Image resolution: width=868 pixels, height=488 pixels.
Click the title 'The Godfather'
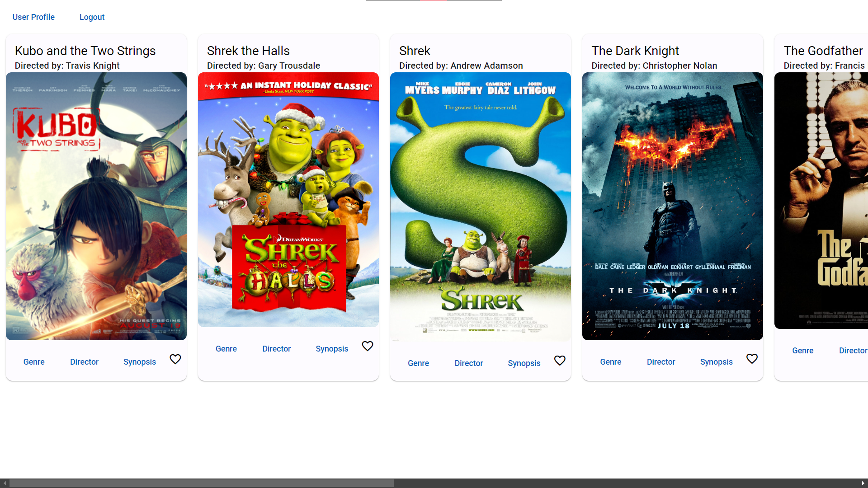click(823, 51)
